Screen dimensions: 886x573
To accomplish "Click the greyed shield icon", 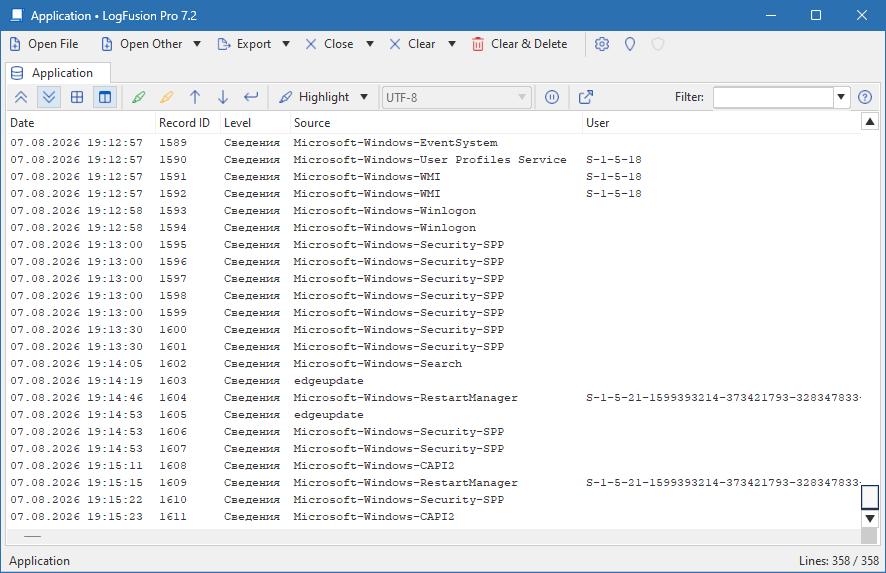I will click(x=658, y=44).
